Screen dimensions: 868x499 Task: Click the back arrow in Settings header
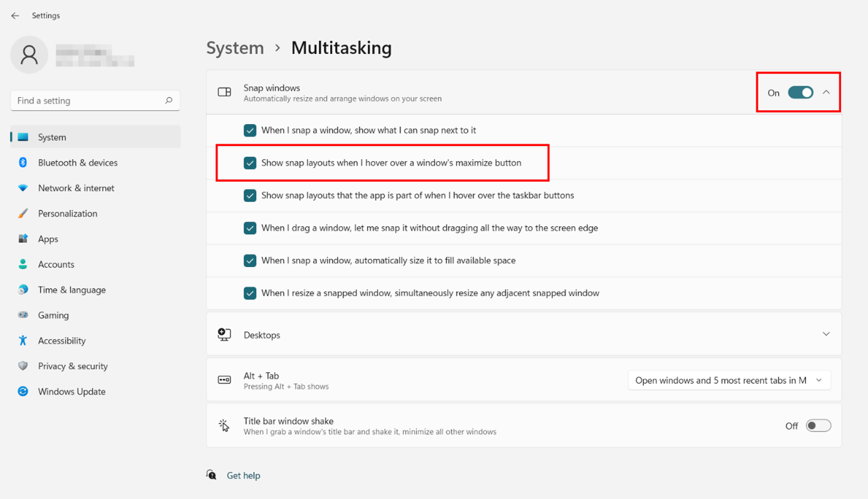click(x=15, y=16)
